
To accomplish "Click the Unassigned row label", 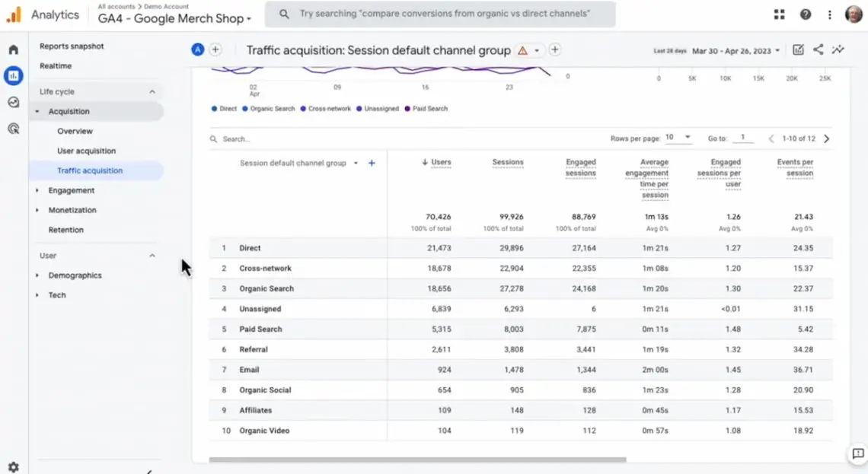I will [260, 309].
